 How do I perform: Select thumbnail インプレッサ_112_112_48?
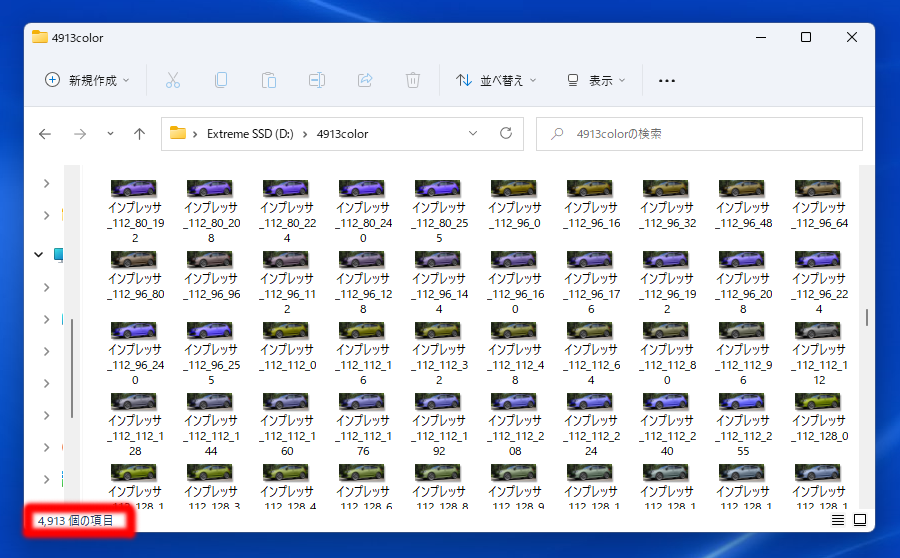point(514,330)
